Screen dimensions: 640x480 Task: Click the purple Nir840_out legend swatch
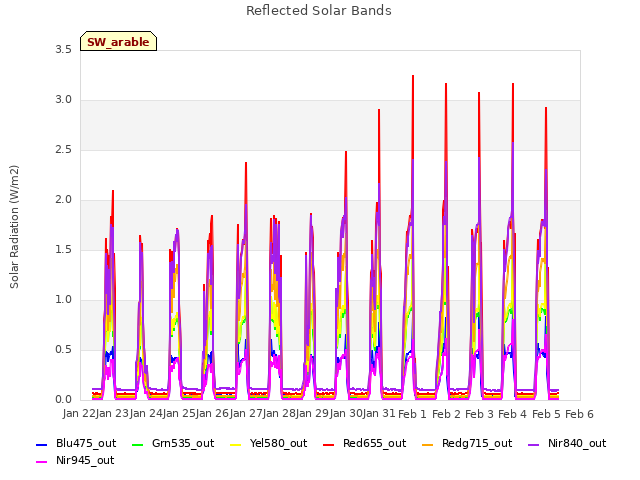533,444
